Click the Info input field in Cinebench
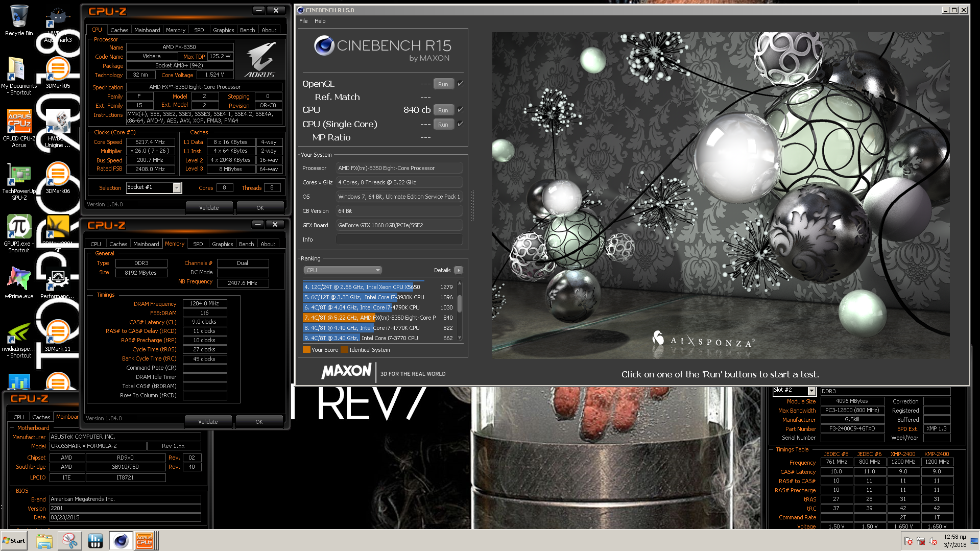980x551 pixels. pos(399,239)
